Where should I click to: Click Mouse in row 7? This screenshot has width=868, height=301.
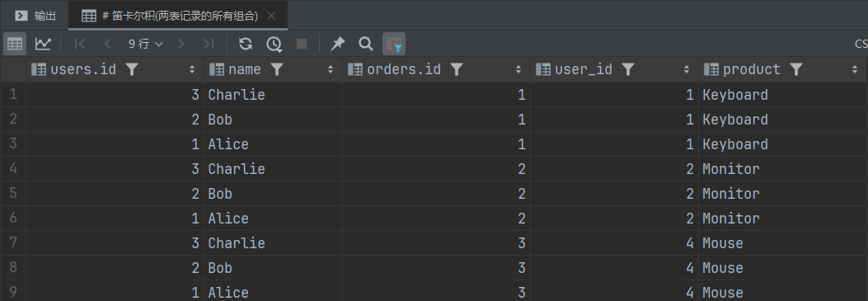coord(722,243)
